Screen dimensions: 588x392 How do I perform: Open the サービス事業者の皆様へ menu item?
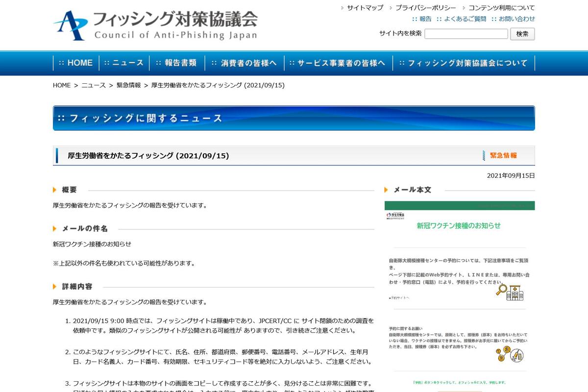coord(338,63)
